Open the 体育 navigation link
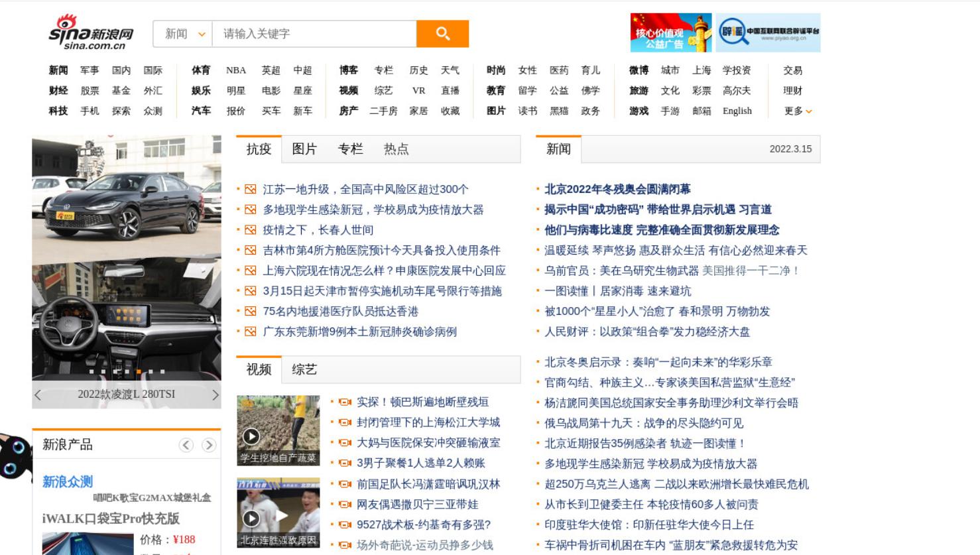Viewport: 980px width, 555px height. pos(201,70)
